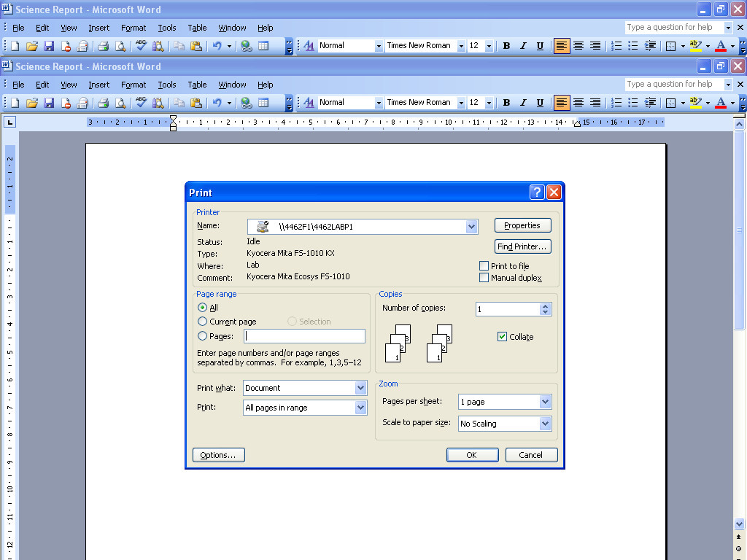Open the Scale to paper size dropdown
The height and width of the screenshot is (560, 747).
point(546,424)
